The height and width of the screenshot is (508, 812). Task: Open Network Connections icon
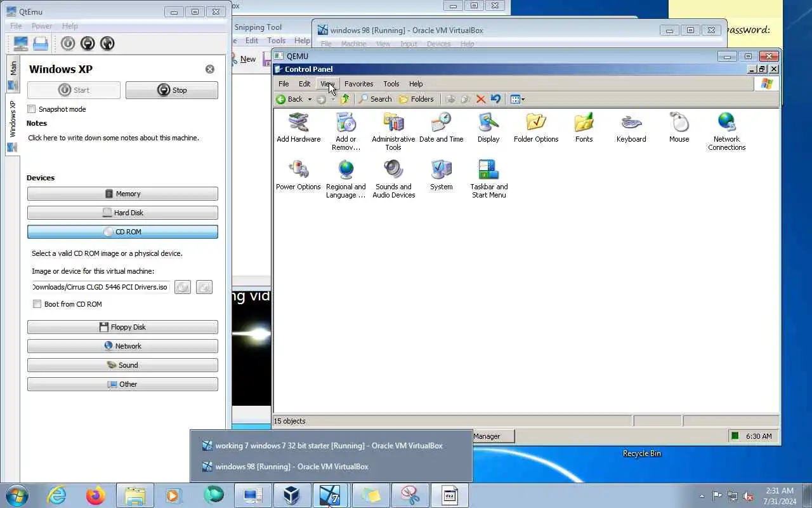pos(726,131)
